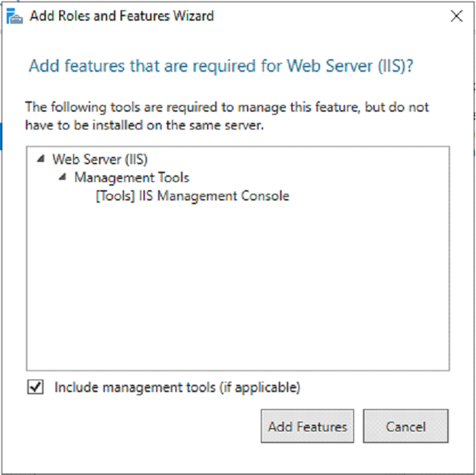
Task: Click the wizard icon in the title bar
Action: point(16,16)
